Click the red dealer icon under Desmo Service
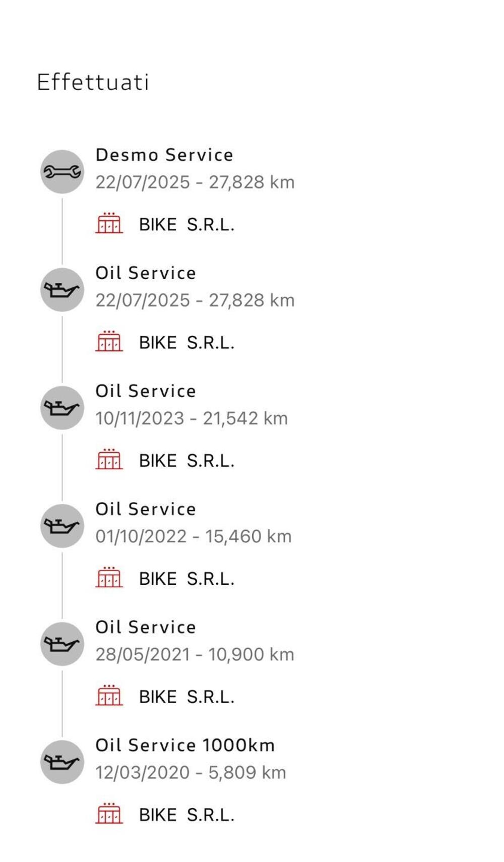The image size is (504, 862). click(109, 223)
